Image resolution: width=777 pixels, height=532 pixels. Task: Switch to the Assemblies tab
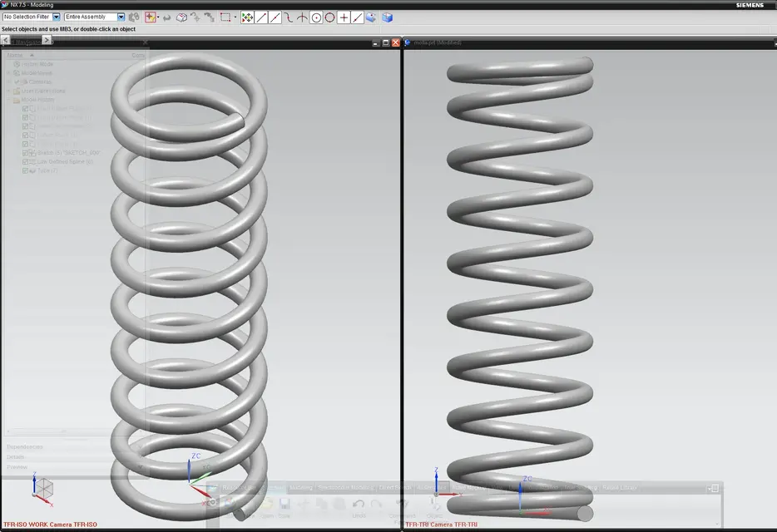[432, 488]
